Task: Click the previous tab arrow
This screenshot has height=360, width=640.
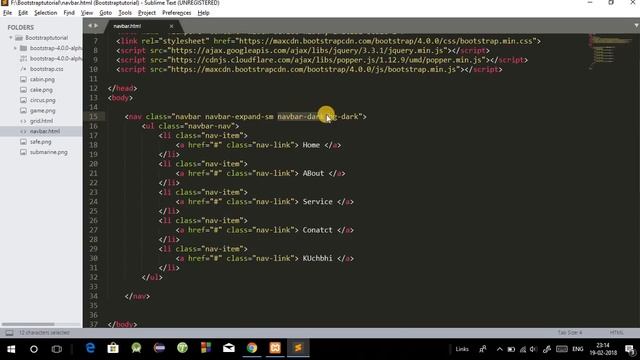Action: 90,26
